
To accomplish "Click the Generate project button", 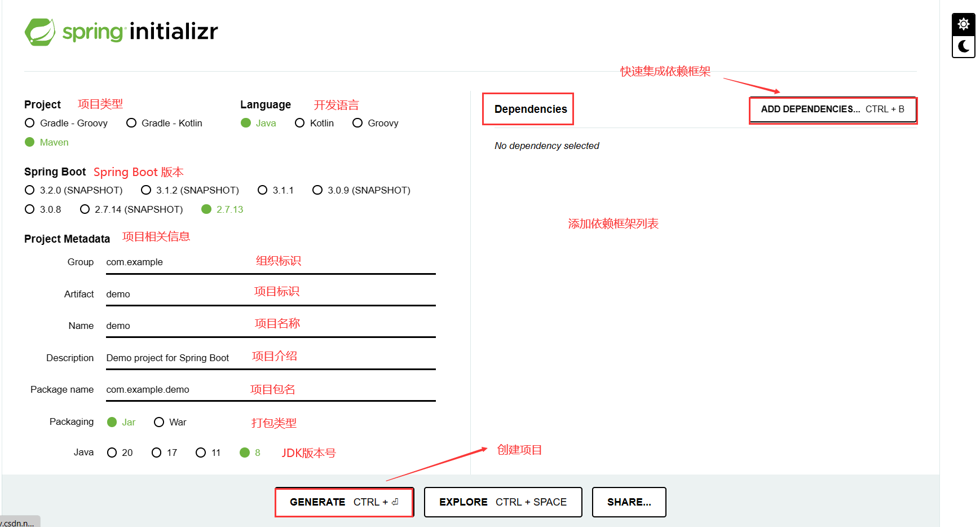I will tap(345, 502).
